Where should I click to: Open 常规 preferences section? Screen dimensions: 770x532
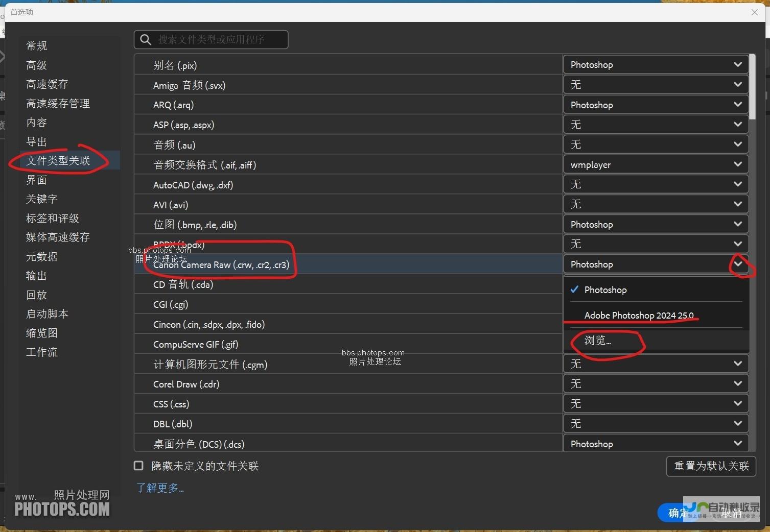pyautogui.click(x=37, y=46)
